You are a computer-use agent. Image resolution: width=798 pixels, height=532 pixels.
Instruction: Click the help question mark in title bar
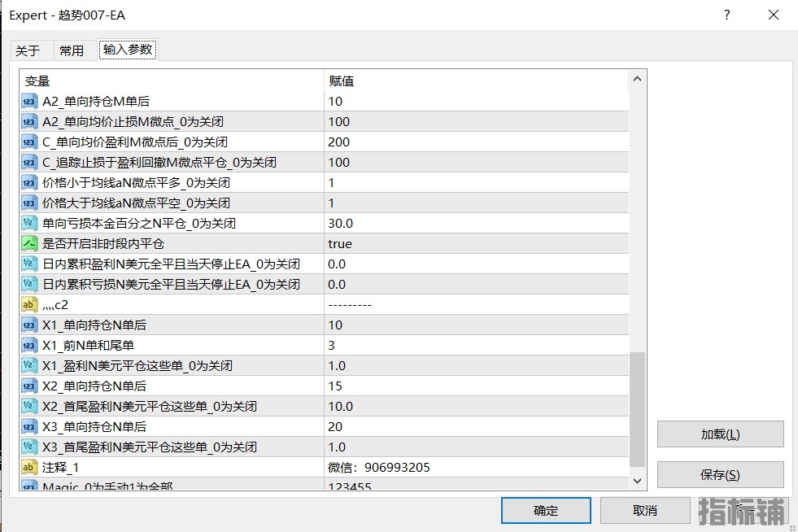click(x=726, y=15)
